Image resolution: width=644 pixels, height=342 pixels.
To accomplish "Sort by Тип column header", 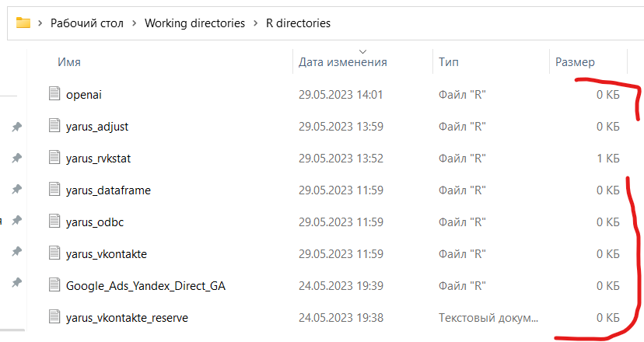I will pyautogui.click(x=449, y=62).
